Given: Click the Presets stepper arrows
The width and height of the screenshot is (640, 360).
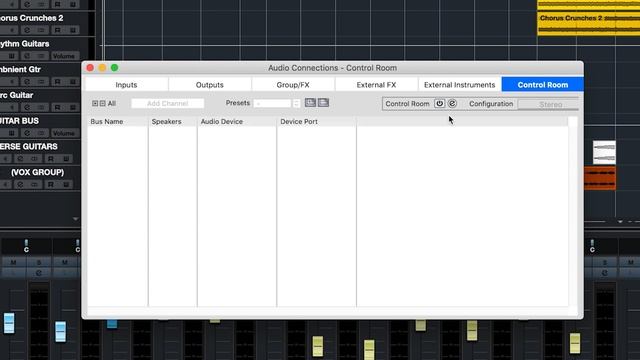Looking at the screenshot, I should click(296, 103).
